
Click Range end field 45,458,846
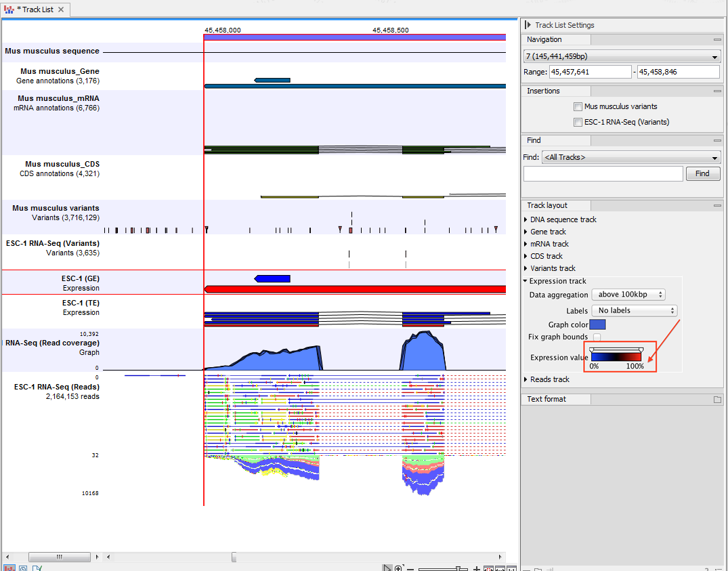point(679,72)
